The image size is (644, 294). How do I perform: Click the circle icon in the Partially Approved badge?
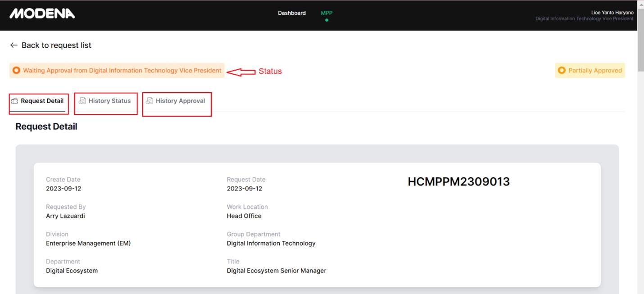click(562, 70)
